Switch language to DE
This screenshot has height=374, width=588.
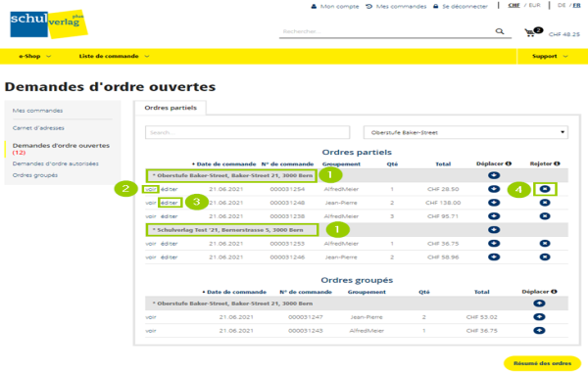pos(562,5)
